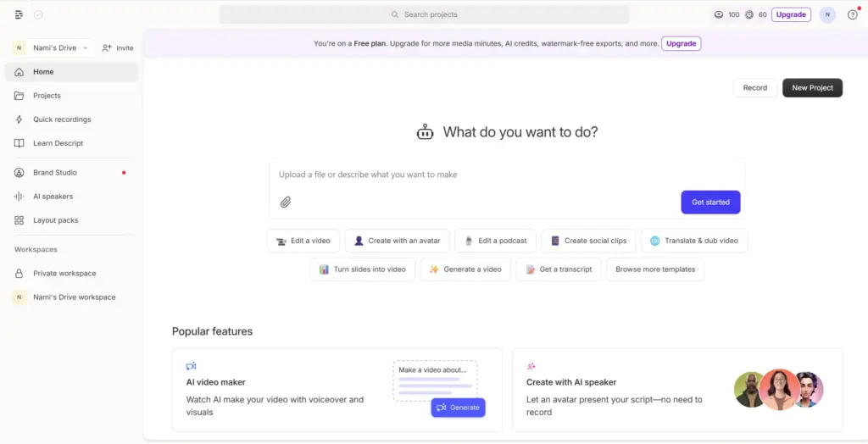The image size is (868, 444).
Task: Open Learn Descript page
Action: point(58,143)
